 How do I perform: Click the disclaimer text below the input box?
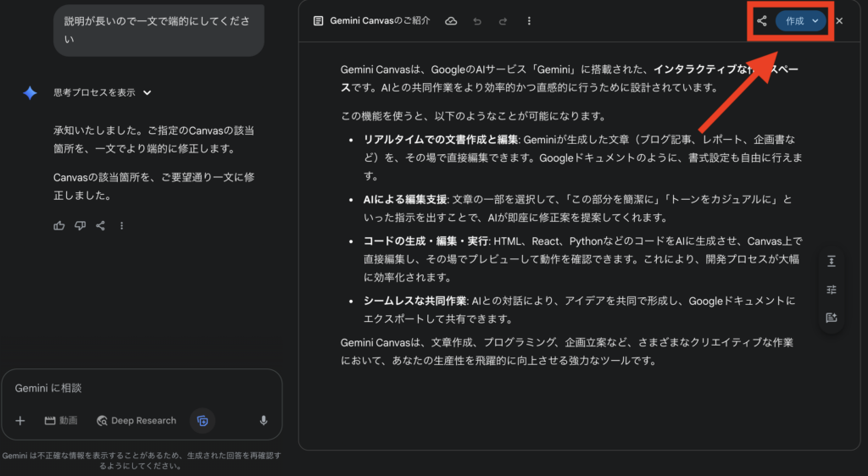point(142,461)
